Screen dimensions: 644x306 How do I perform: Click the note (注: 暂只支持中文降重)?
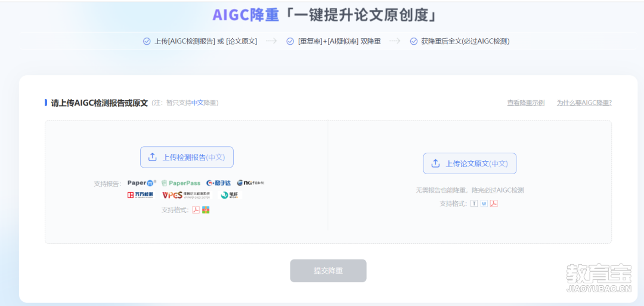(185, 103)
